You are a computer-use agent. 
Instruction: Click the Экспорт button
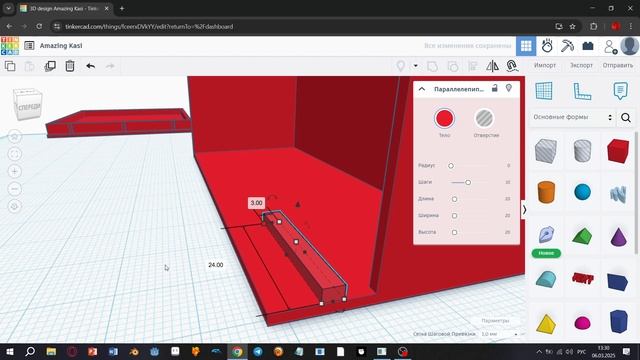581,65
